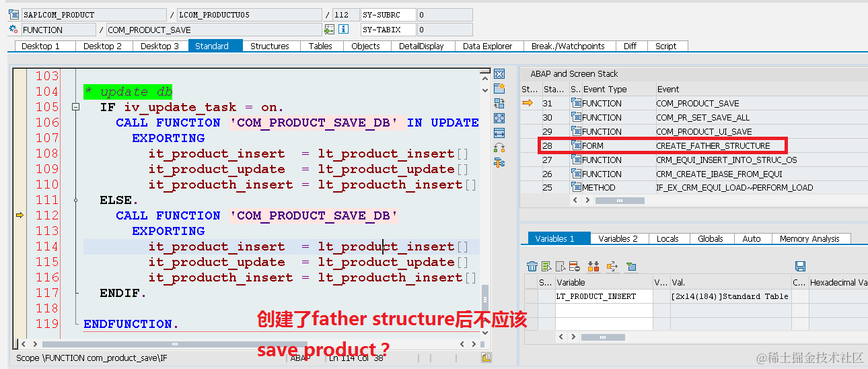Click scroll-left arrow in ABAP stack panel
This screenshot has width=868, height=369.
575,200
